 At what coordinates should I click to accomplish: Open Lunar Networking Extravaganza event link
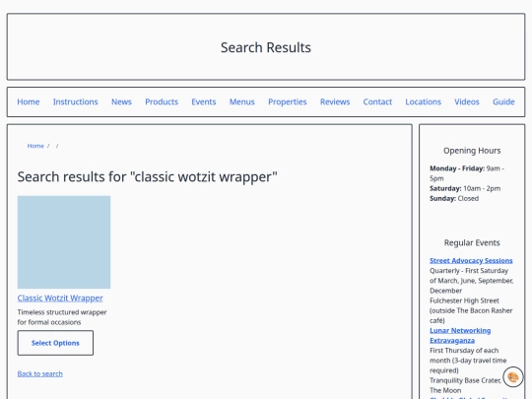pos(460,336)
